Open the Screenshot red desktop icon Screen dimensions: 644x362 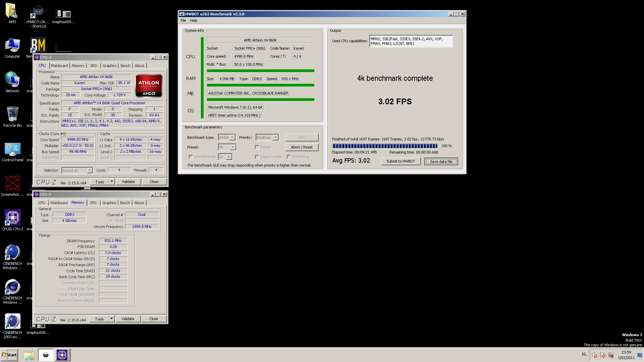pos(12,186)
